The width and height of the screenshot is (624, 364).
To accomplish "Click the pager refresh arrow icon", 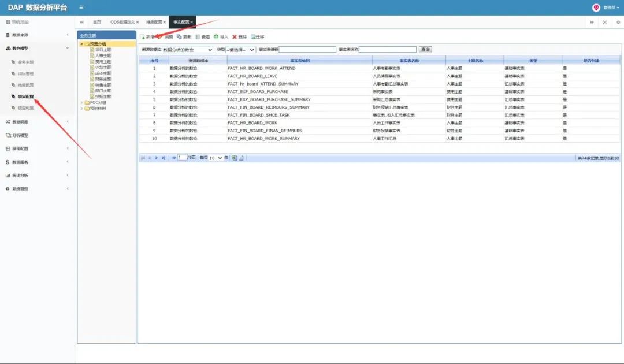I will pyautogui.click(x=174, y=158).
